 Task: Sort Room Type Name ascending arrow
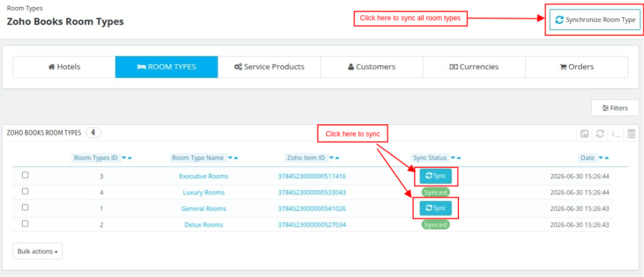pyautogui.click(x=236, y=158)
